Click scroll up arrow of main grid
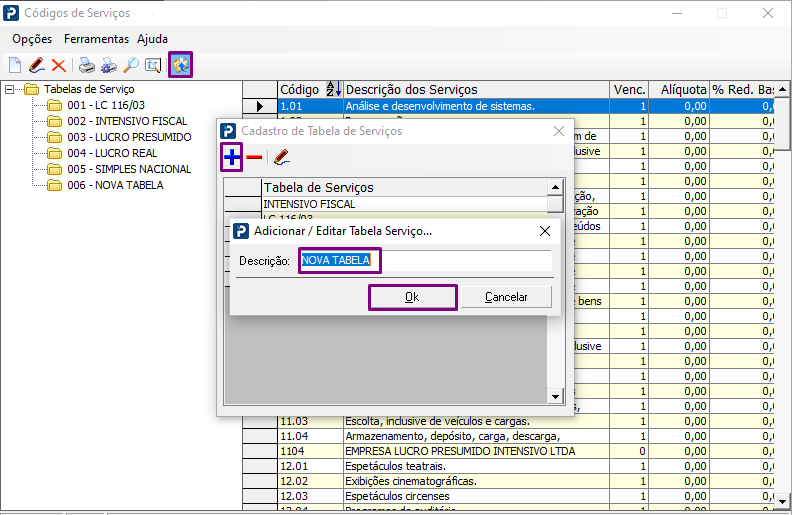 pyautogui.click(x=782, y=89)
